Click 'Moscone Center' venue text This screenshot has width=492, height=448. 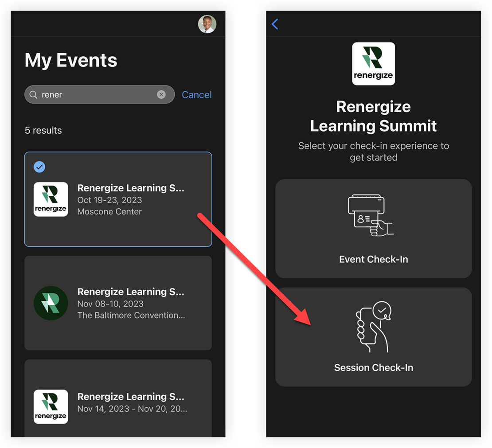pos(109,211)
